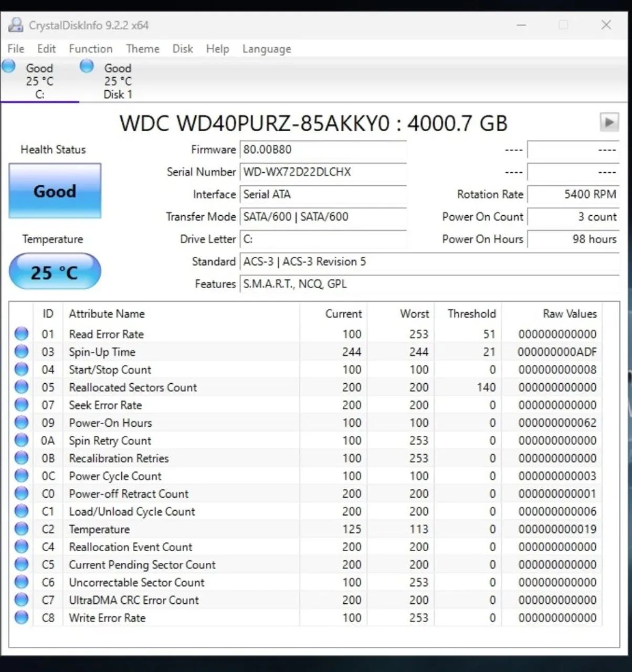
Task: Click status orb for Spin-Up Time
Action: 22,352
